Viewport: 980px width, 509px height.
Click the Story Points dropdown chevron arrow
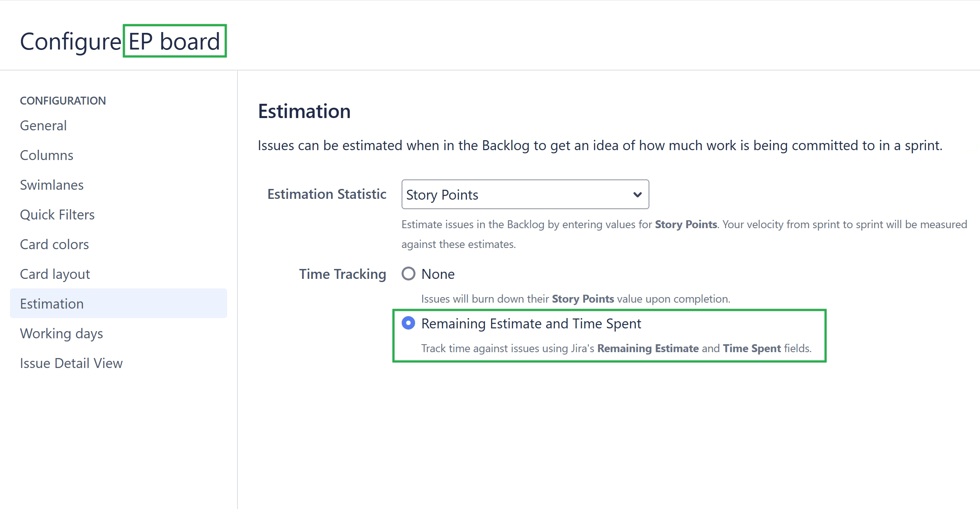point(637,194)
